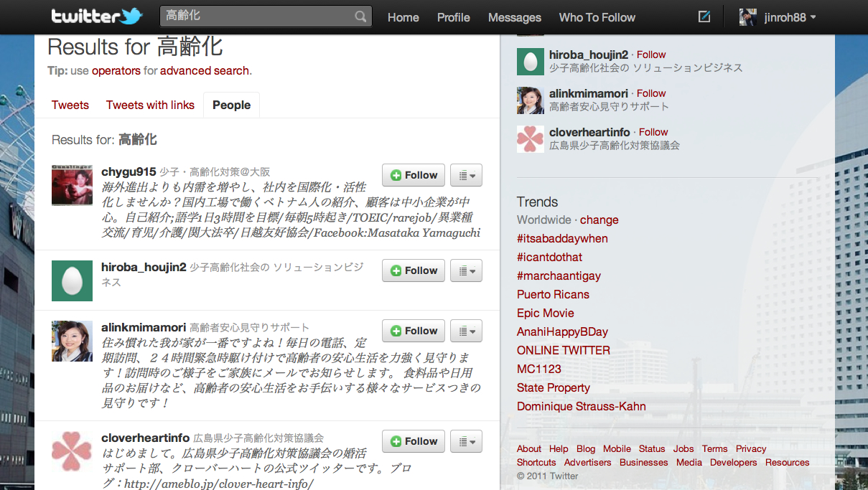Click hiroba_houjin2's egg avatar in results

[x=72, y=281]
